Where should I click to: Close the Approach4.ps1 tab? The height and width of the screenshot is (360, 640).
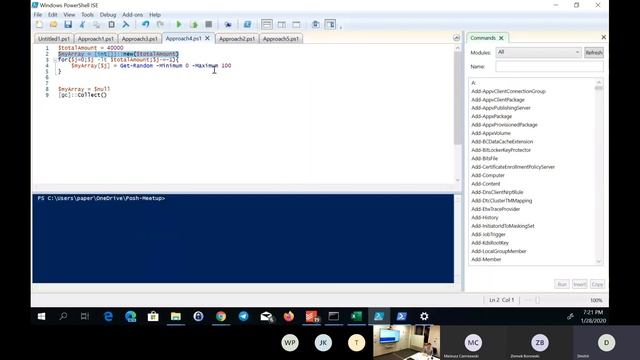[207, 38]
